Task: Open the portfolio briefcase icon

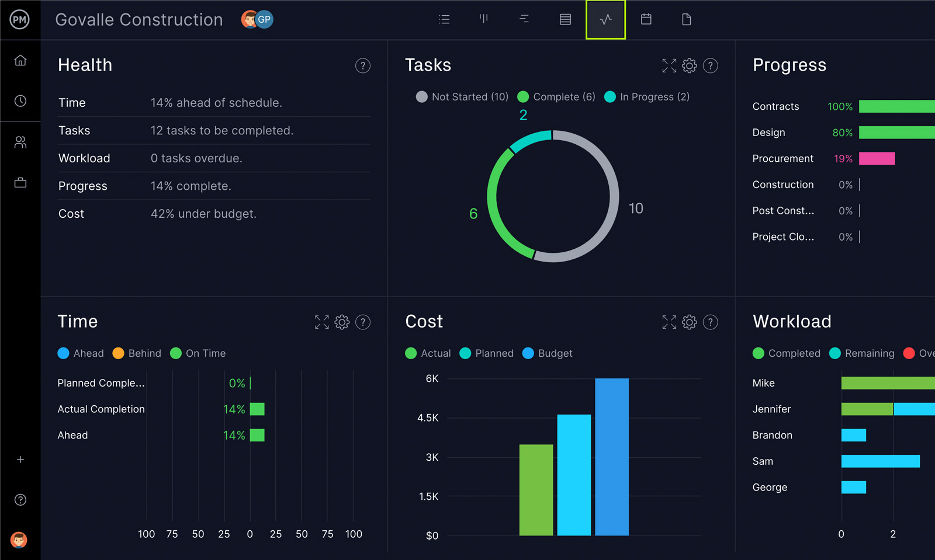Action: pyautogui.click(x=20, y=182)
